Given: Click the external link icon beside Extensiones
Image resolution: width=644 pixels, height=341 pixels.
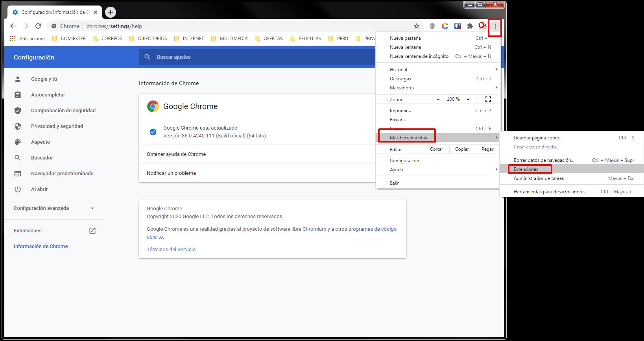Looking at the screenshot, I should tap(92, 231).
